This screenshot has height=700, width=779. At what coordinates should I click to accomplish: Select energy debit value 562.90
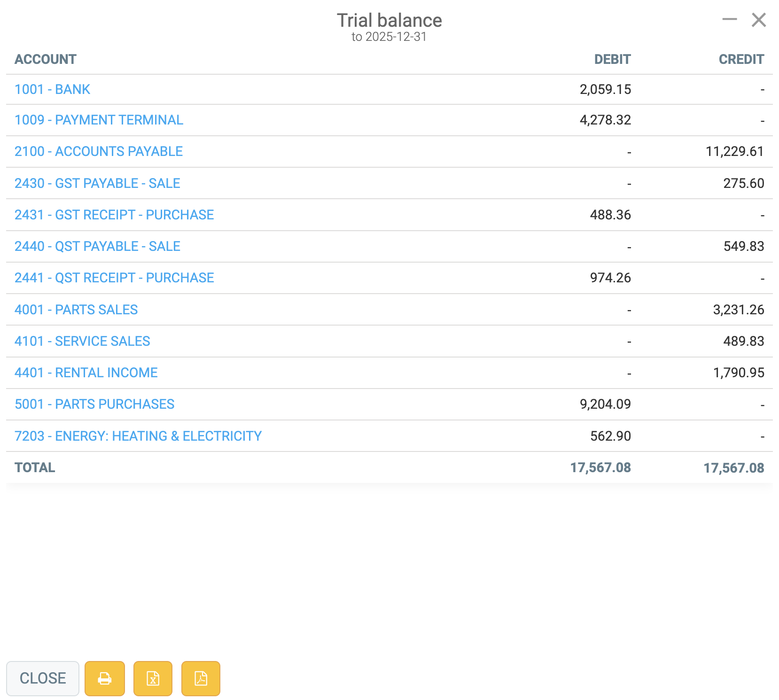point(610,436)
